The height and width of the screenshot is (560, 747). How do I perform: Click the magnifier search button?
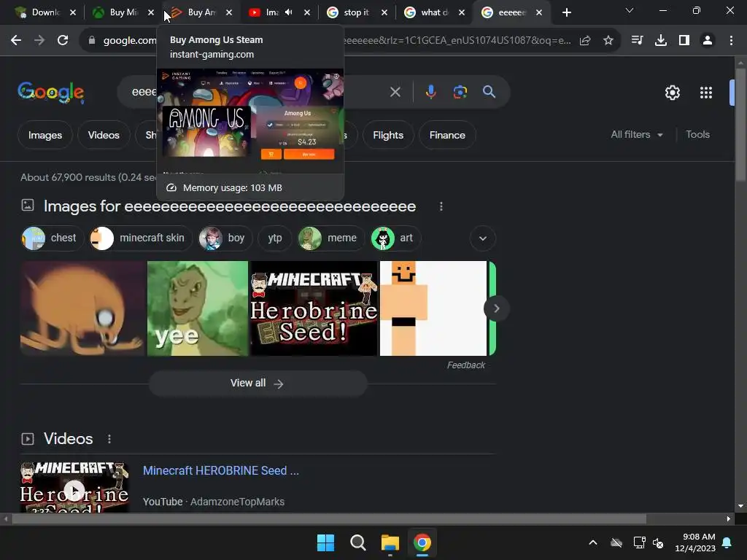point(489,92)
